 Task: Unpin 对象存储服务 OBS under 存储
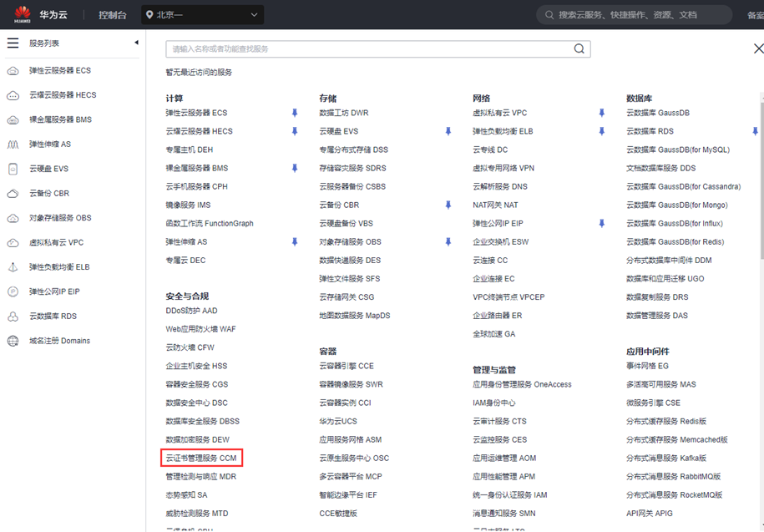point(448,242)
